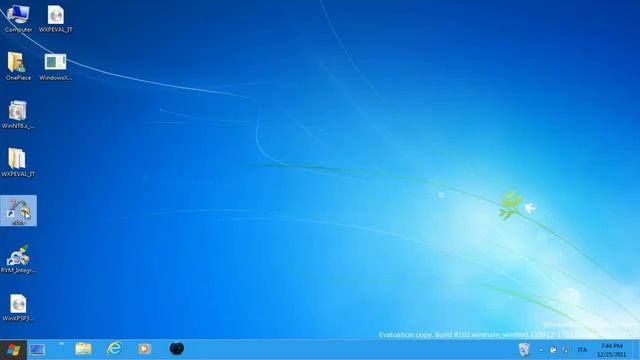Launch Internet Explorer from taskbar
640x360 pixels.
(x=114, y=349)
